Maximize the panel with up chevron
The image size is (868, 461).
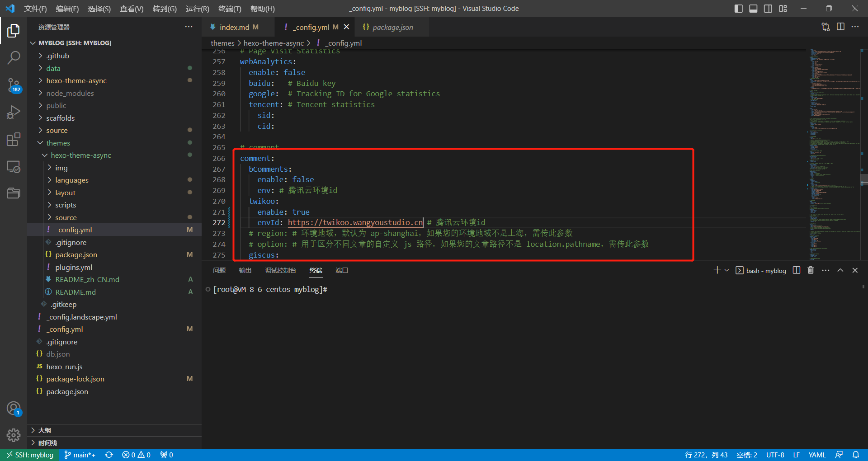click(840, 270)
